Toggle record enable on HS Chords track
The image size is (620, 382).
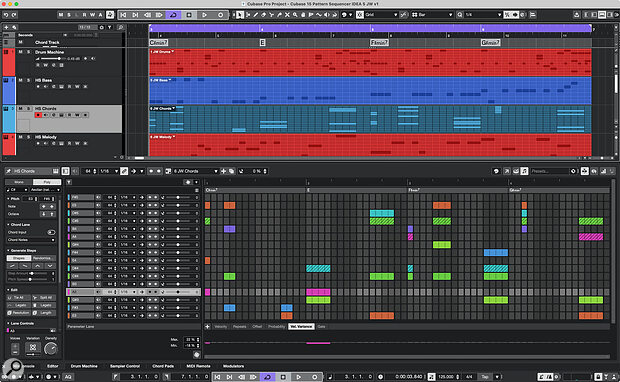tap(38, 115)
